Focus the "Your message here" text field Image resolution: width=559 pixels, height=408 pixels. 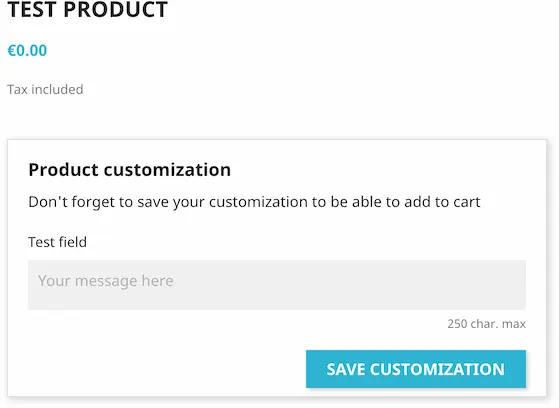point(277,285)
